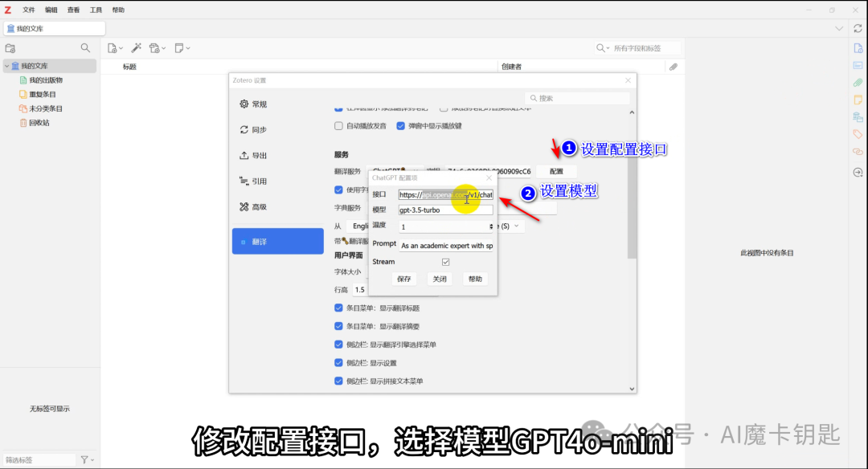Screen dimensions: 868x469
Task: Click the attachment column paperclip header
Action: pyautogui.click(x=674, y=67)
